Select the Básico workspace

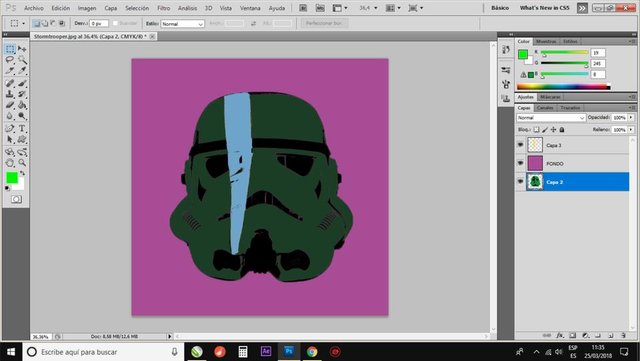click(500, 8)
